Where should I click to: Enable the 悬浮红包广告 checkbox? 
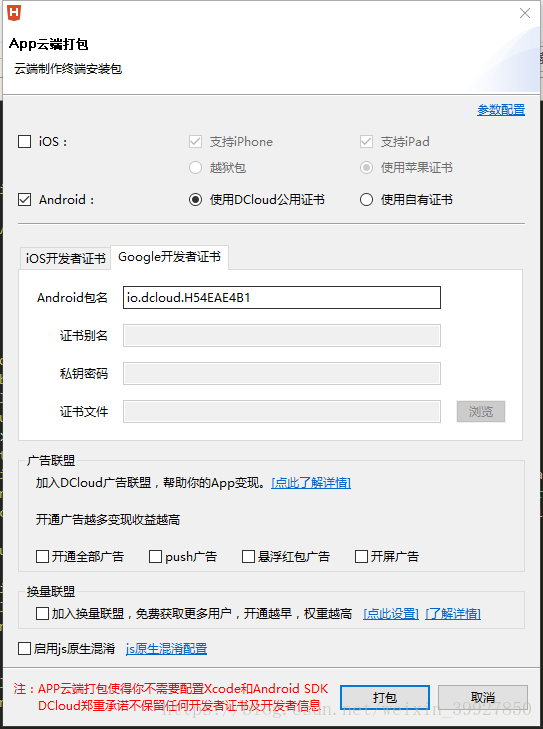248,557
